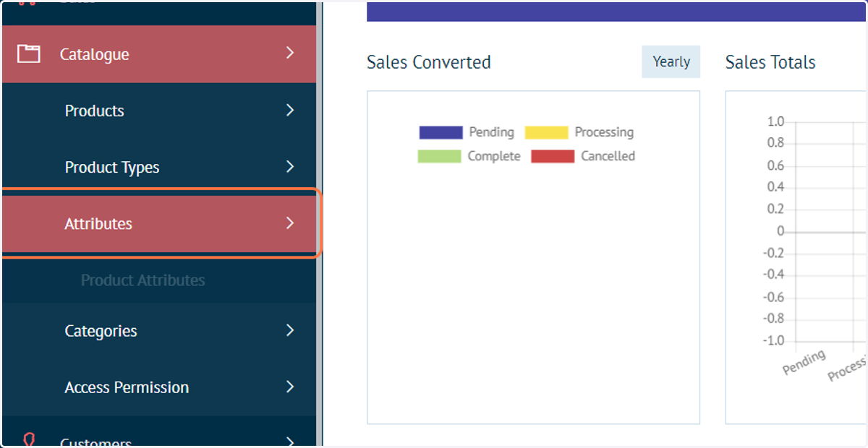The height and width of the screenshot is (448, 868).
Task: Select the Attributes menu entry
Action: [159, 223]
